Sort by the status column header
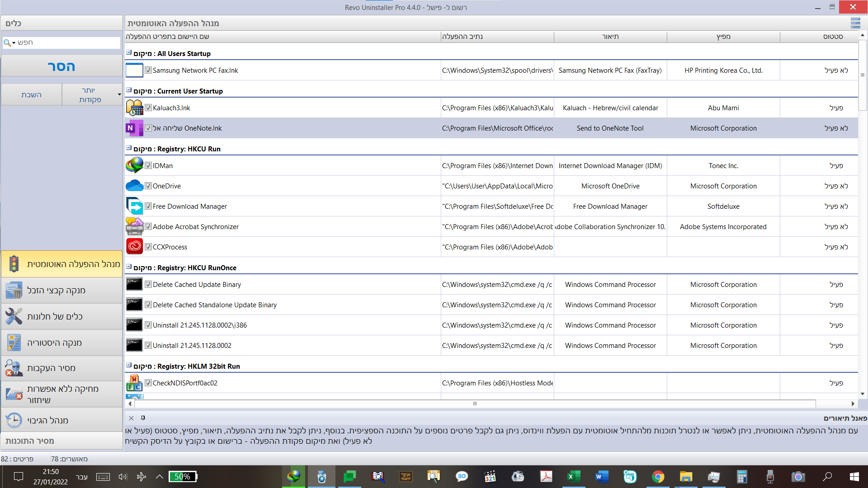 [x=819, y=37]
